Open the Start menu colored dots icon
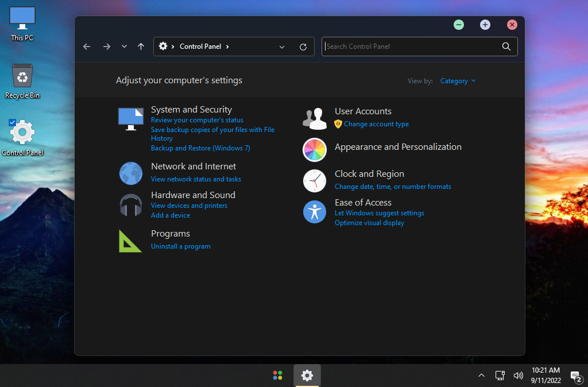Screen dimensions: 588x387 pos(277,376)
